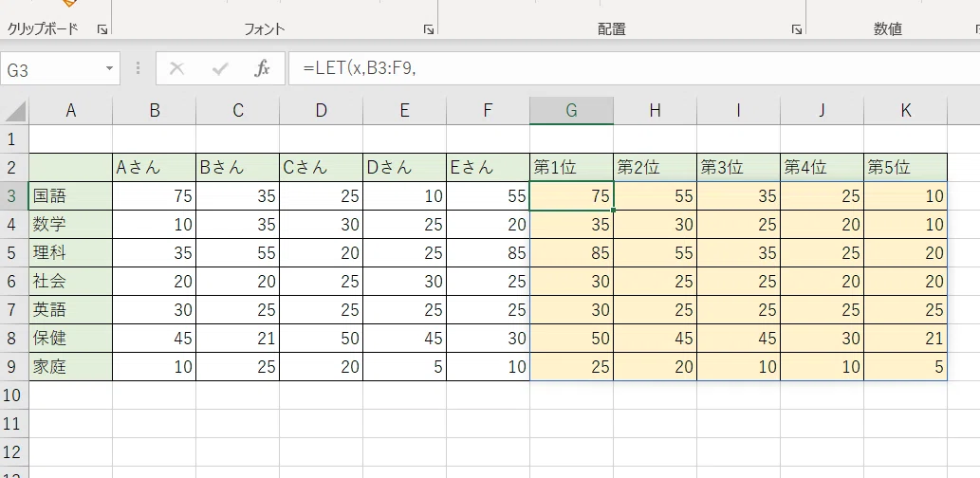The width and height of the screenshot is (980, 478).
Task: Expand the Name Box dropdown arrow
Action: coord(110,68)
